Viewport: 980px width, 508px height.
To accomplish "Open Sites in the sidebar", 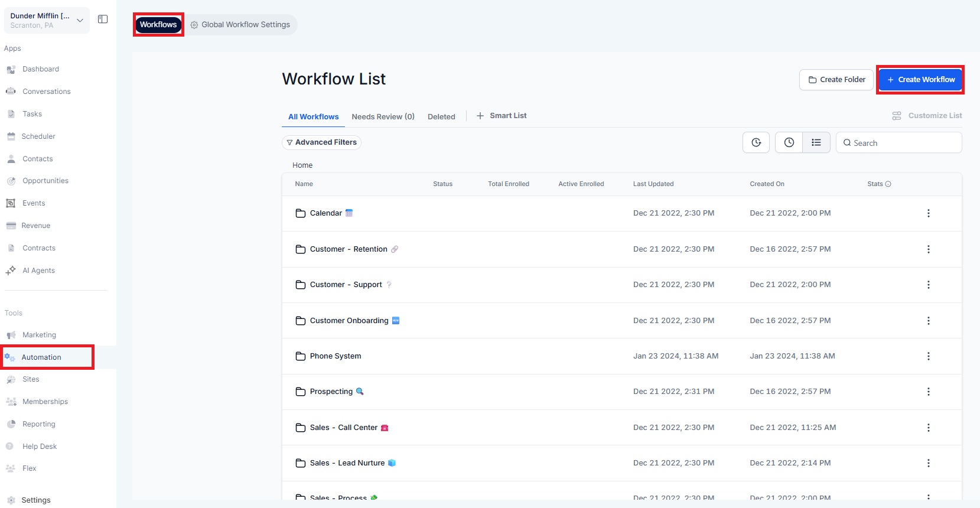I will (31, 379).
